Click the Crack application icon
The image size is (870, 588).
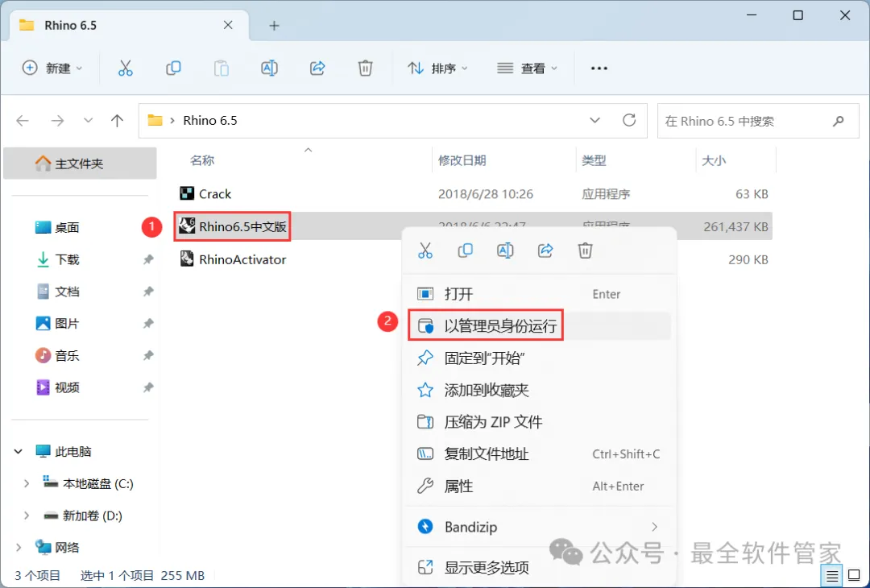(187, 193)
